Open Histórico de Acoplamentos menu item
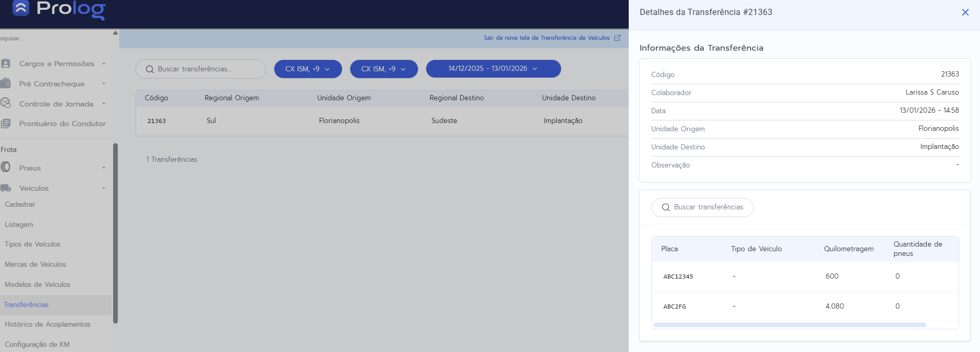This screenshot has height=352, width=980. click(x=48, y=324)
